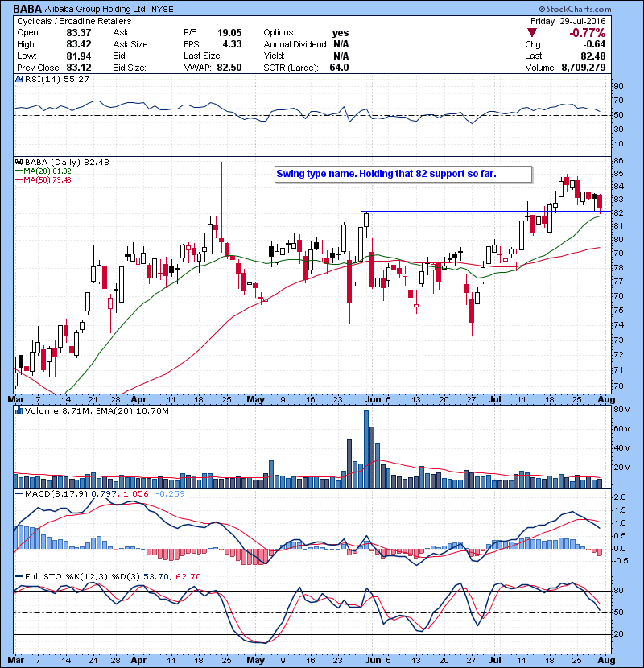Viewport: 644px width, 668px height.
Task: Click the Last price value 82.48
Action: coord(592,56)
